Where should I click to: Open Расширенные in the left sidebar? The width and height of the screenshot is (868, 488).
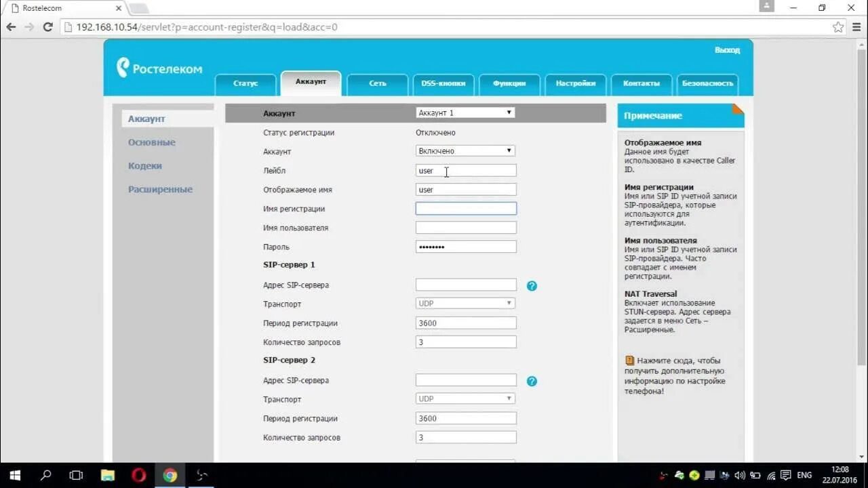[161, 190]
